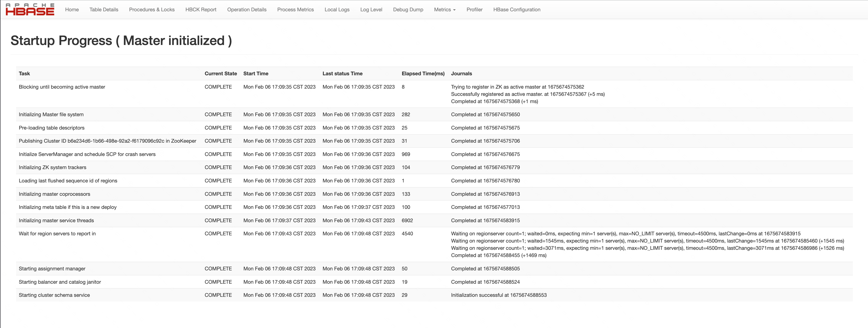Image resolution: width=868 pixels, height=328 pixels.
Task: Open Operation Details in navbar
Action: [x=247, y=9]
